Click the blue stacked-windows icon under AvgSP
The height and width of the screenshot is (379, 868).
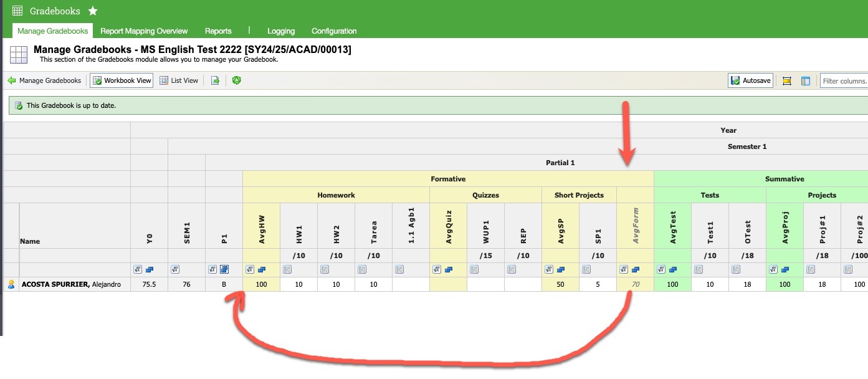point(561,269)
